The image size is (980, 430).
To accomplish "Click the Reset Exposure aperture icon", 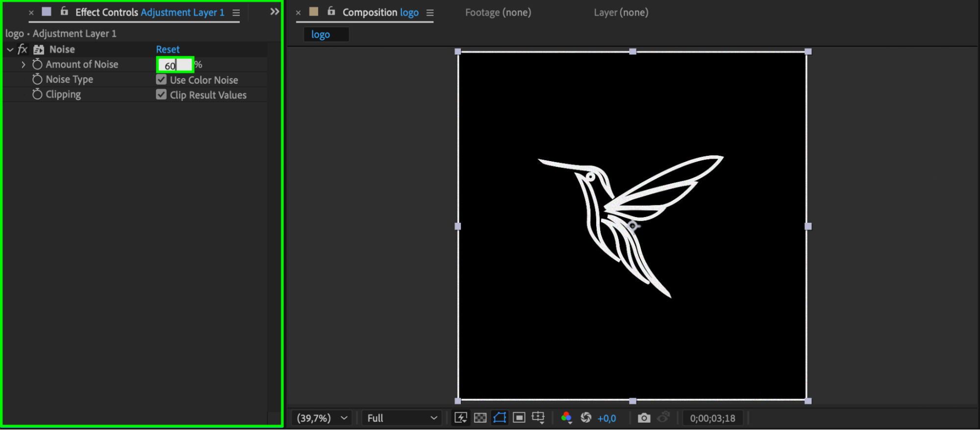I will coord(586,418).
